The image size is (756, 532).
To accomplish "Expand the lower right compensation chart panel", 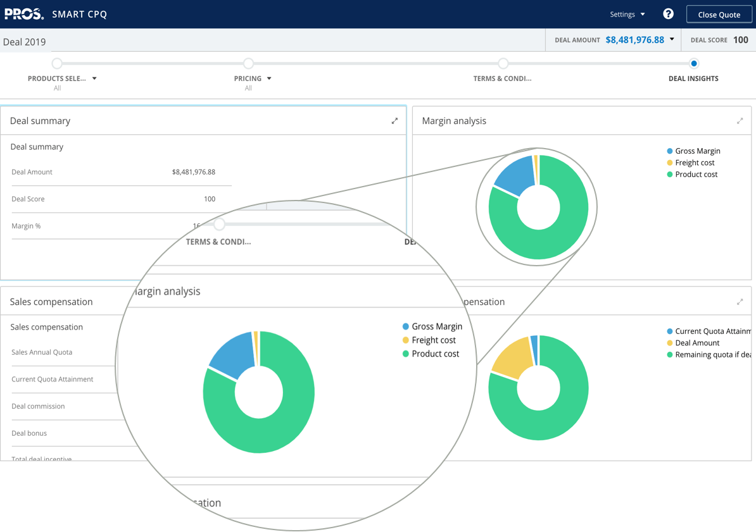I will click(740, 302).
